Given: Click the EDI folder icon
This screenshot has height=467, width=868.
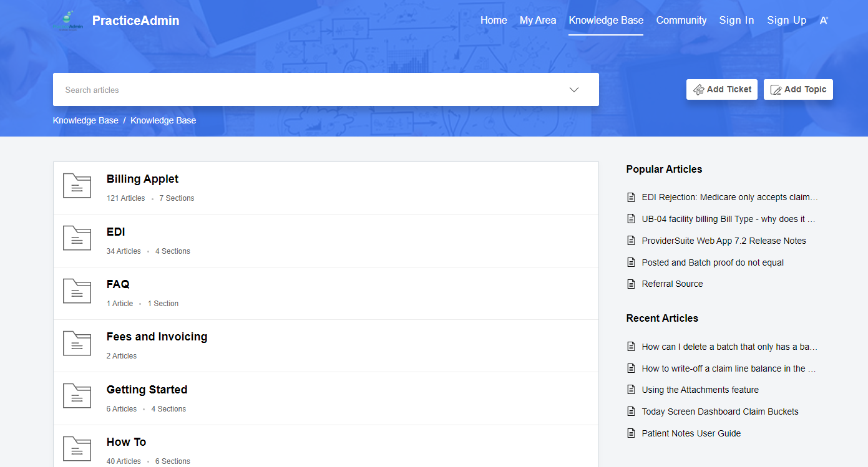Looking at the screenshot, I should 77,238.
